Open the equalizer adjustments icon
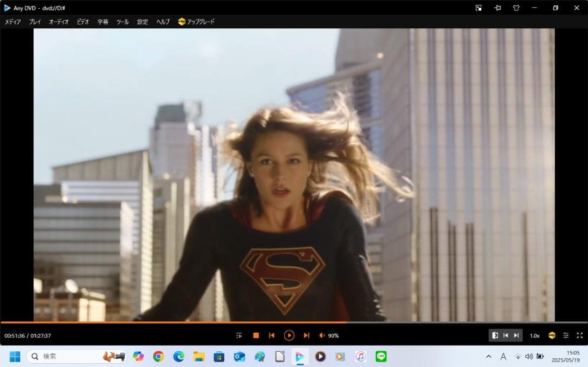 pos(566,335)
